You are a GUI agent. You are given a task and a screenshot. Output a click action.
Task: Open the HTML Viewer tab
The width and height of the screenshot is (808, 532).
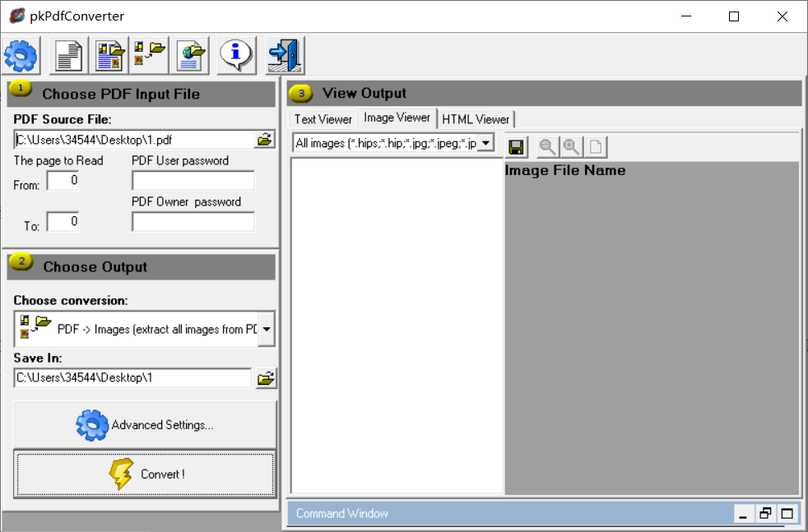tap(476, 119)
